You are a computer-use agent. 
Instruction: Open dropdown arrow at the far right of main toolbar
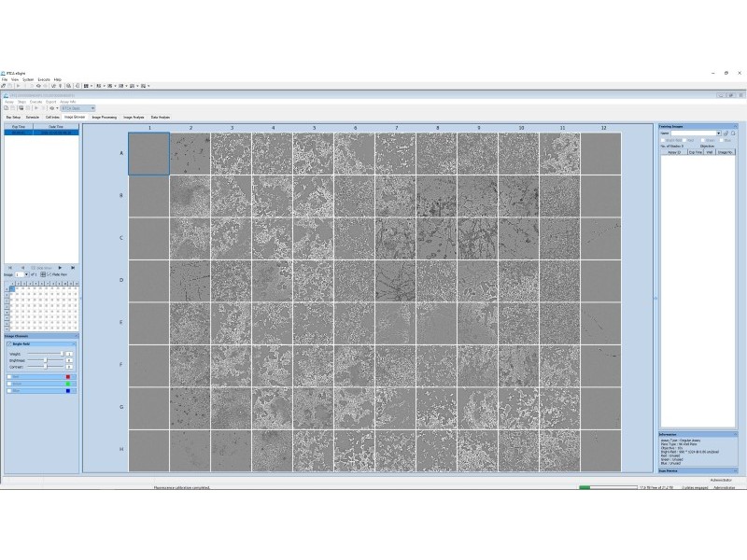point(148,86)
